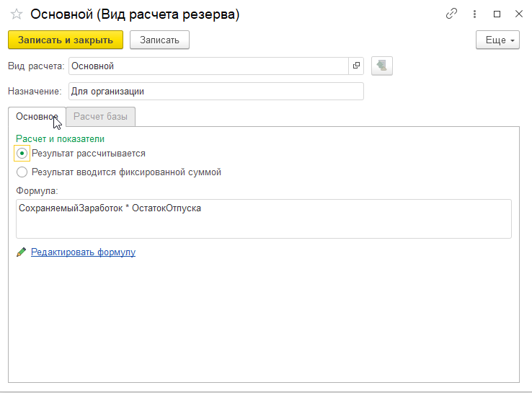Viewport: 532px width, 393px height.
Task: Open the three-dot window menu
Action: (x=474, y=14)
